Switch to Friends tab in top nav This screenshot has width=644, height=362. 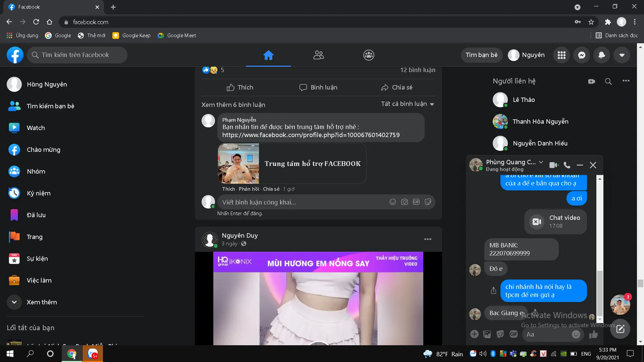pos(318,55)
